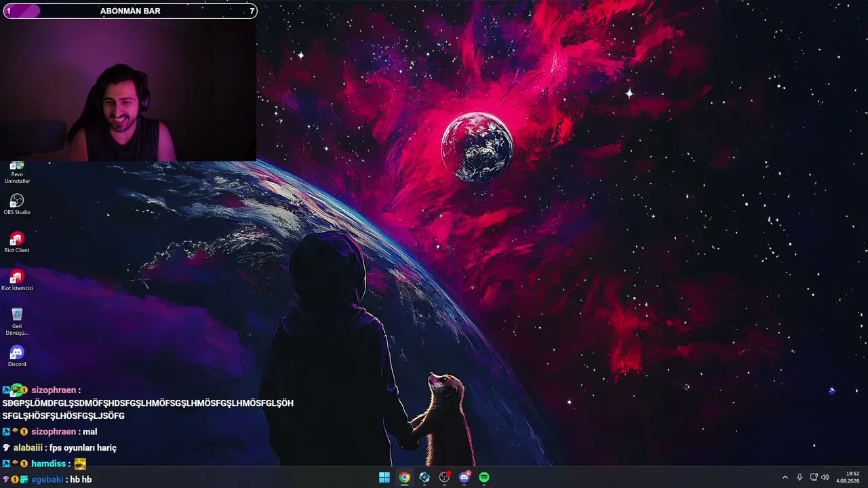Launch the OBS Studio desktop shortcut
Screen dimensions: 868x488
tap(17, 205)
